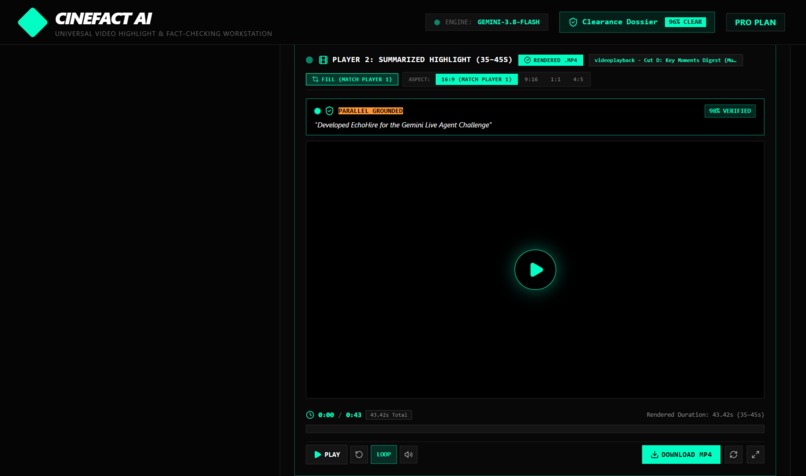Download the rendered MP4 file
Viewport: 806px width, 476px height.
pyautogui.click(x=681, y=454)
